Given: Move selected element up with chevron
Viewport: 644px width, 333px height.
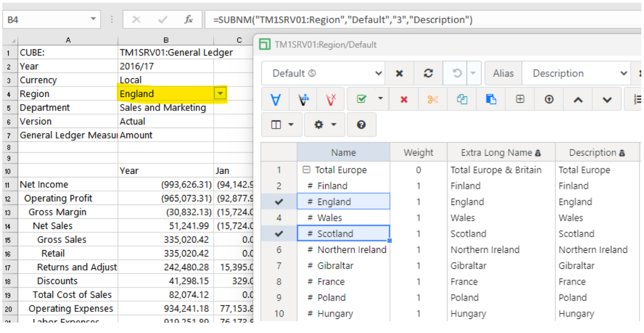Looking at the screenshot, I should coord(578,100).
